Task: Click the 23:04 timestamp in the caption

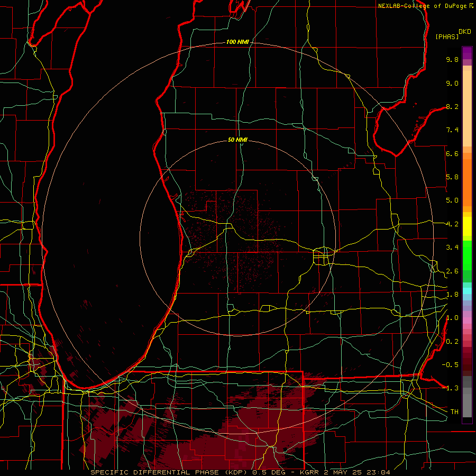Action: (379, 472)
